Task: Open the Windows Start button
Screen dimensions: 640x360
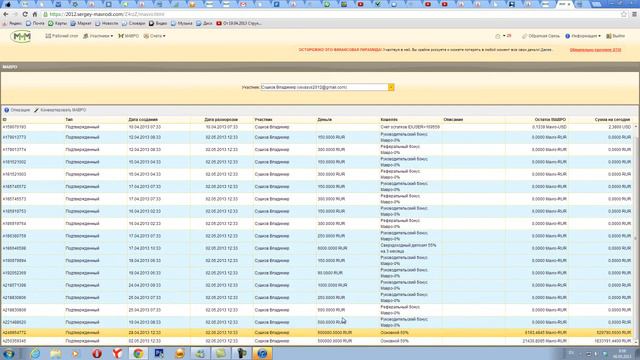Action: point(9,353)
